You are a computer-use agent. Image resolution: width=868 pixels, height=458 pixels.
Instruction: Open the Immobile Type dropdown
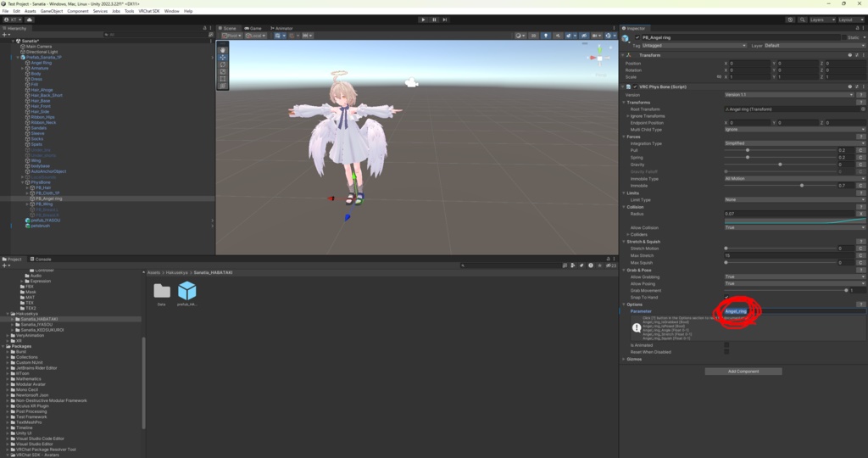(x=795, y=179)
